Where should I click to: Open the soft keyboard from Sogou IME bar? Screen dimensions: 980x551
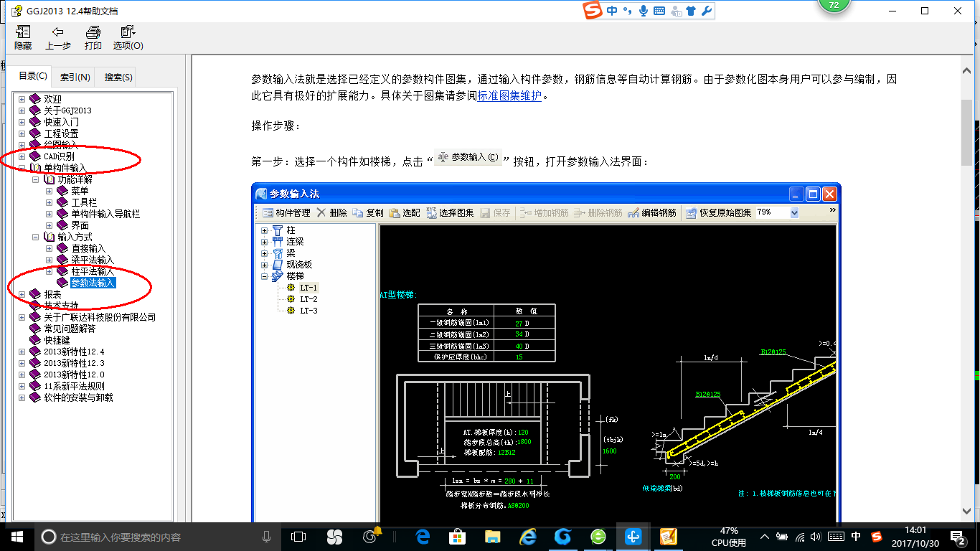click(659, 11)
